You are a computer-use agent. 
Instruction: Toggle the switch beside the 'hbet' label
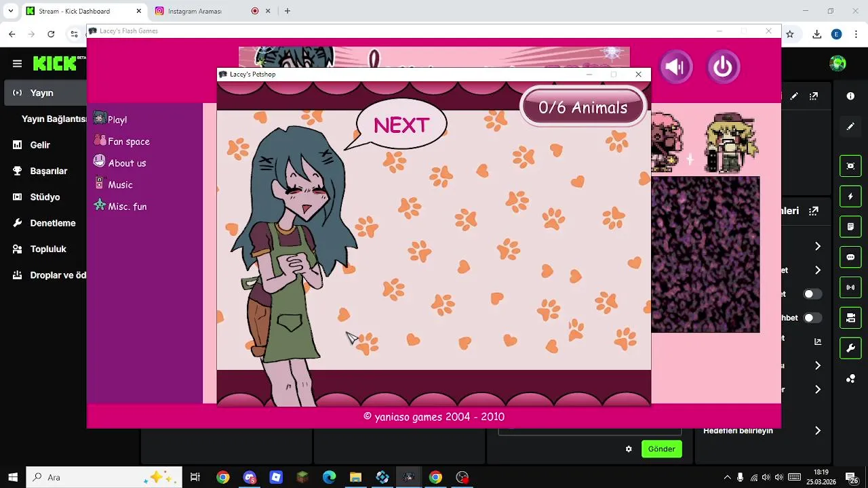(x=812, y=318)
